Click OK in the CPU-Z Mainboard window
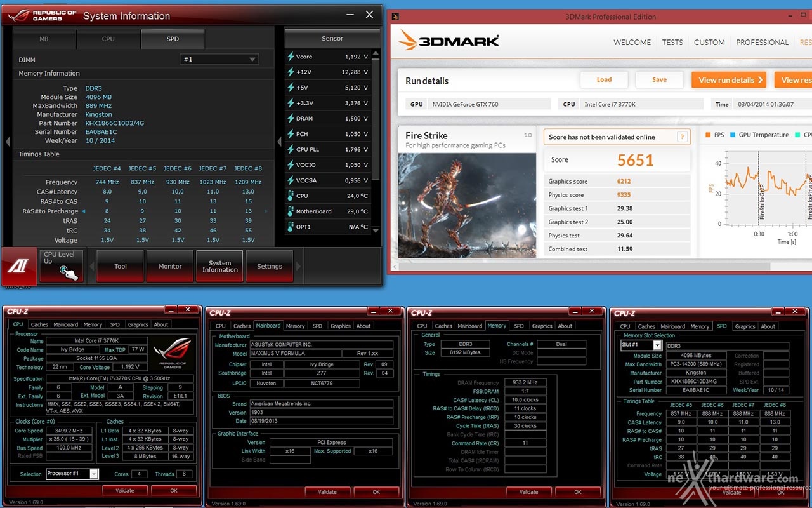Image resolution: width=812 pixels, height=508 pixels. [376, 492]
